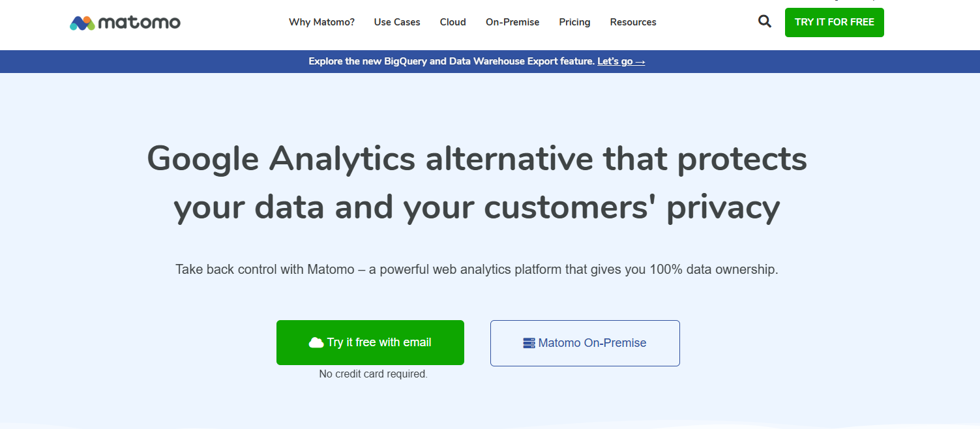Click the server icon beside Matomo On-Premise
This screenshot has width=980, height=429.
pyautogui.click(x=529, y=343)
